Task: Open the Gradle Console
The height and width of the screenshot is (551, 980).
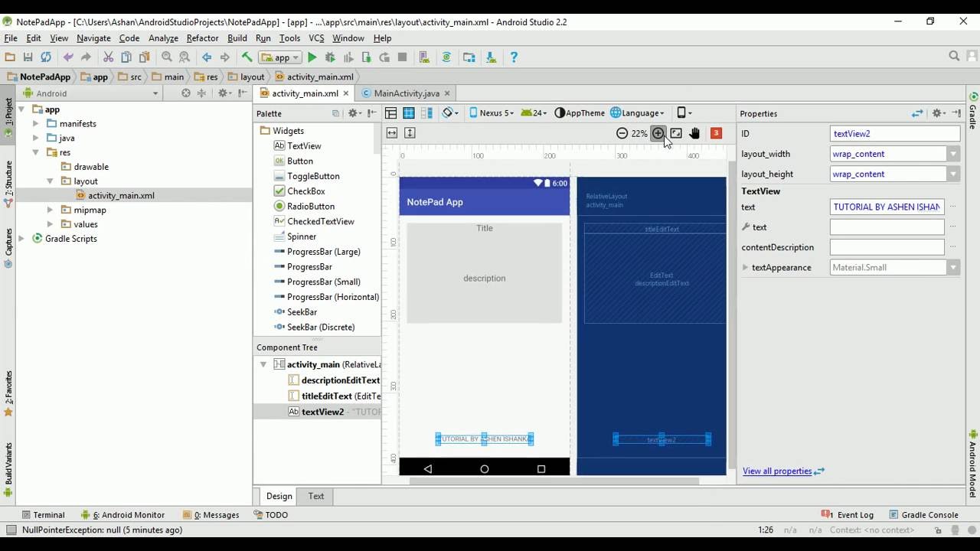Action: pos(923,515)
